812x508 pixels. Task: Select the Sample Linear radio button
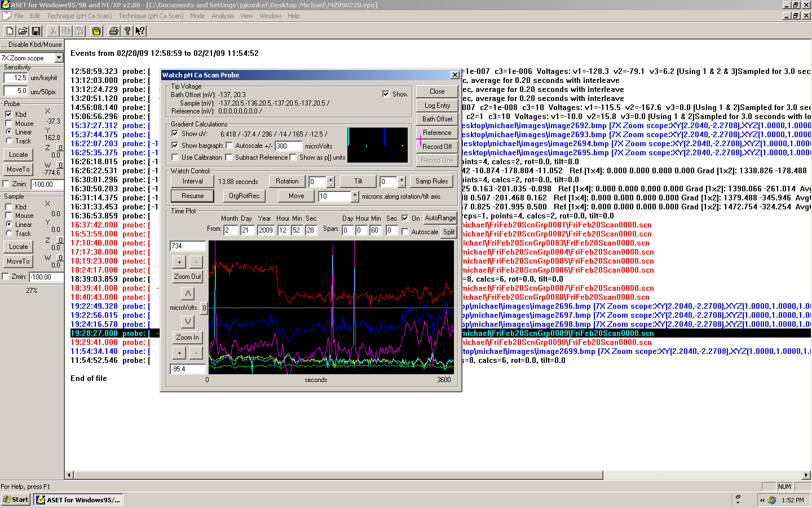[x=9, y=224]
